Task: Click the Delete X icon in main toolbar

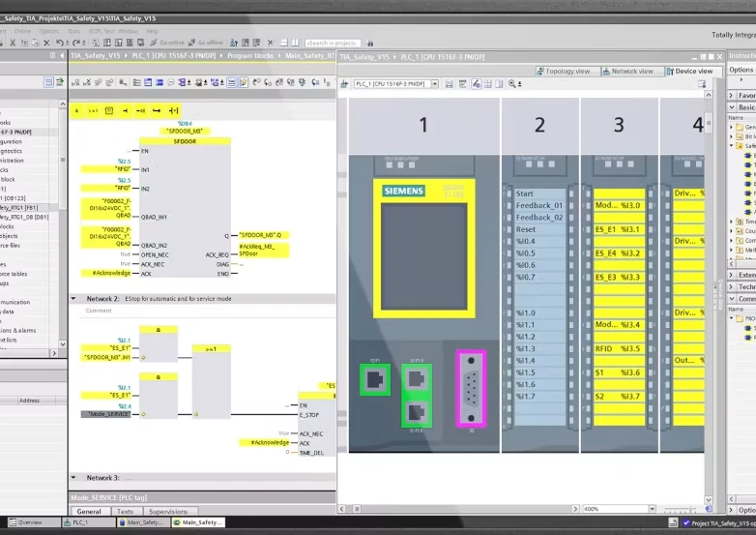Action: click(46, 43)
